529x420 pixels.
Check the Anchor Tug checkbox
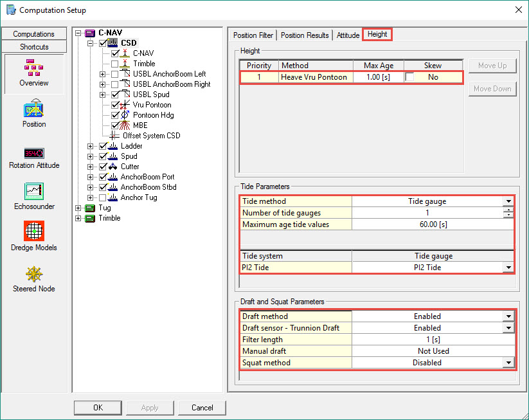pyautogui.click(x=103, y=197)
